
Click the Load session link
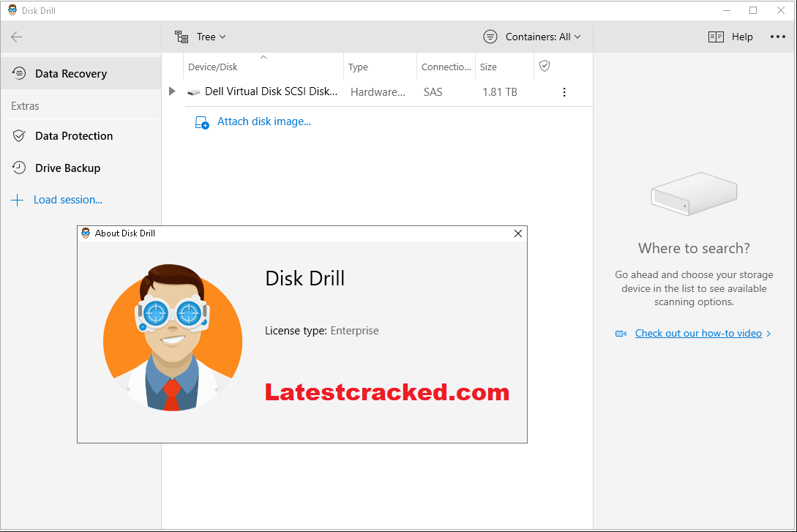pyautogui.click(x=68, y=200)
